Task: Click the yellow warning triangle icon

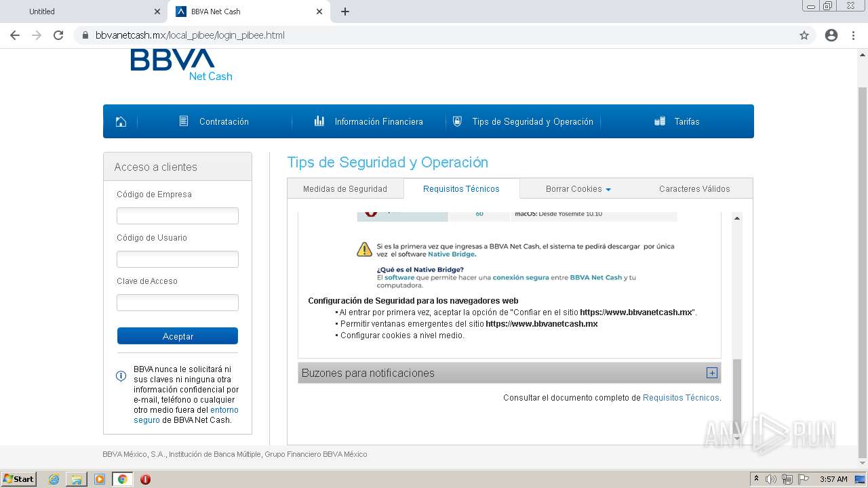Action: coord(365,249)
